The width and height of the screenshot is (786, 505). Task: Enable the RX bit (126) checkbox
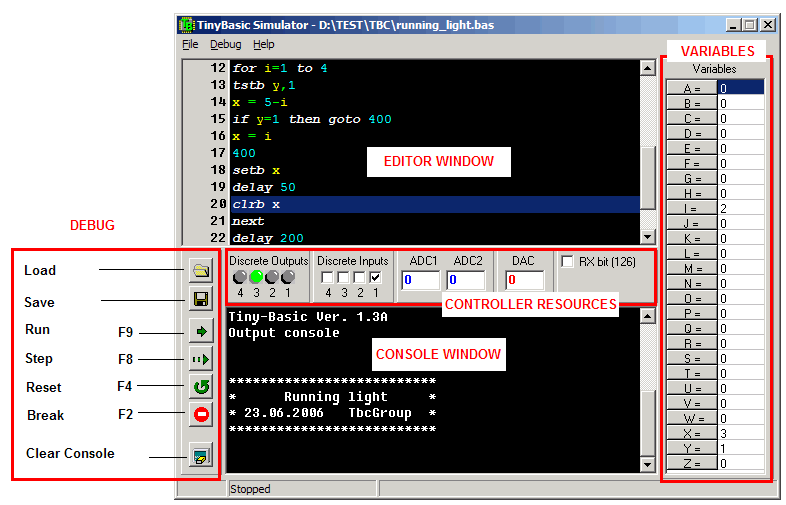[568, 262]
